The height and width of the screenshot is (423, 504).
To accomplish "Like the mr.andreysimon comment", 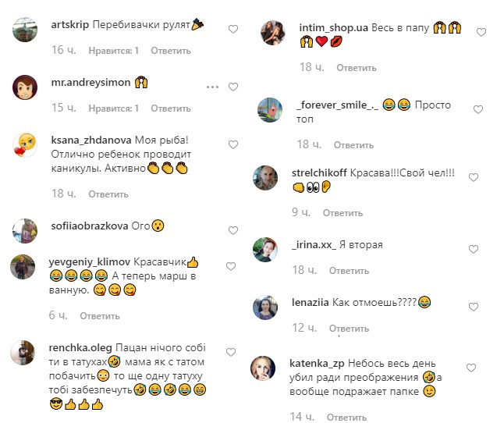I will coord(233,87).
